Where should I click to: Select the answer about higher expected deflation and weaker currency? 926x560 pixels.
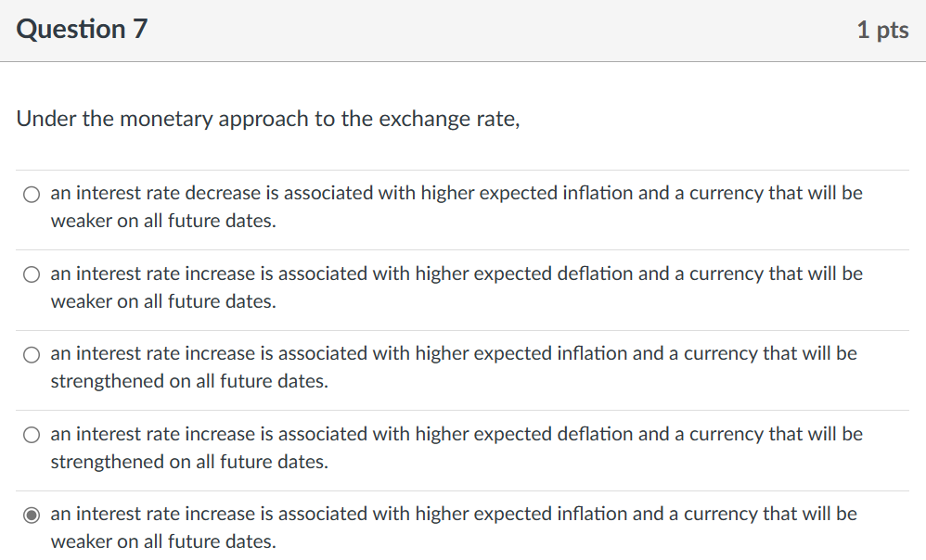coord(31,274)
